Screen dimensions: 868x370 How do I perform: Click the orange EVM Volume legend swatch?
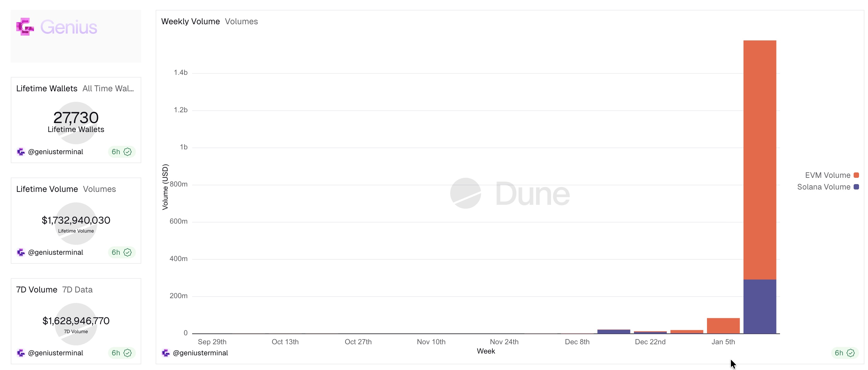point(856,175)
